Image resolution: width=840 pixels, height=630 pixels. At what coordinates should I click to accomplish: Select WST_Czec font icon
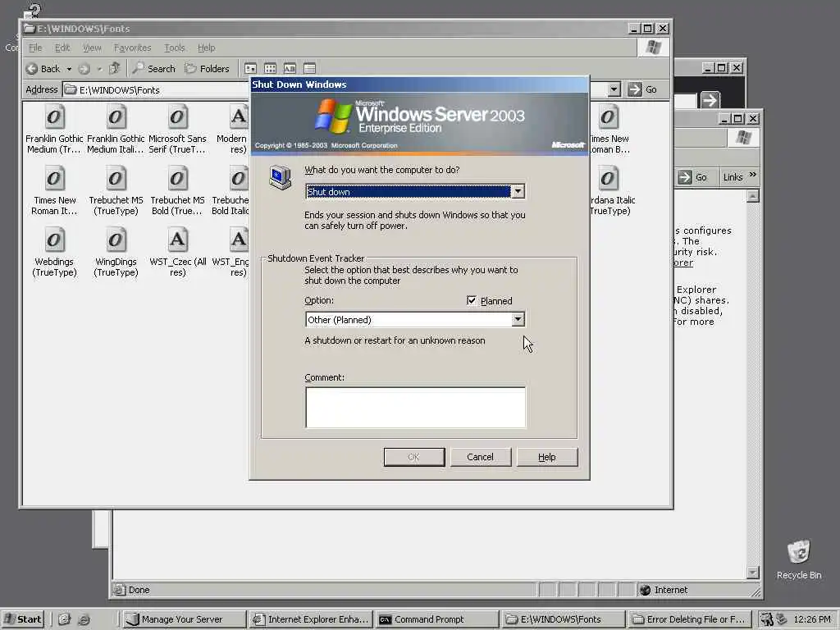(177, 240)
